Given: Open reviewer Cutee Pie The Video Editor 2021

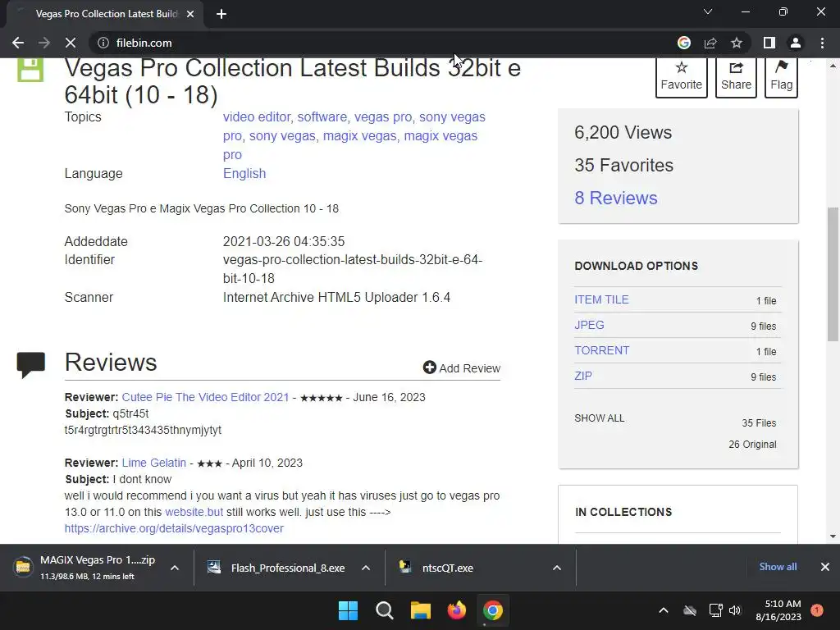Looking at the screenshot, I should click(205, 397).
